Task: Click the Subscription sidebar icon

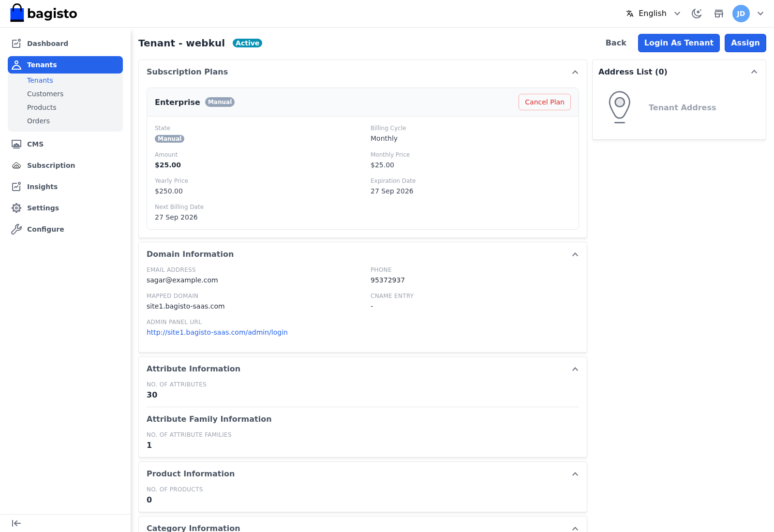Action: coord(16,165)
